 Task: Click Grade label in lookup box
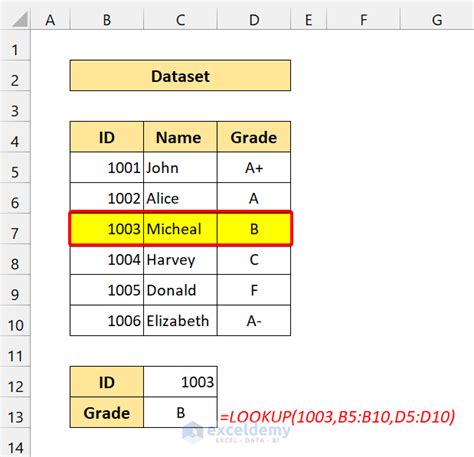(x=107, y=413)
